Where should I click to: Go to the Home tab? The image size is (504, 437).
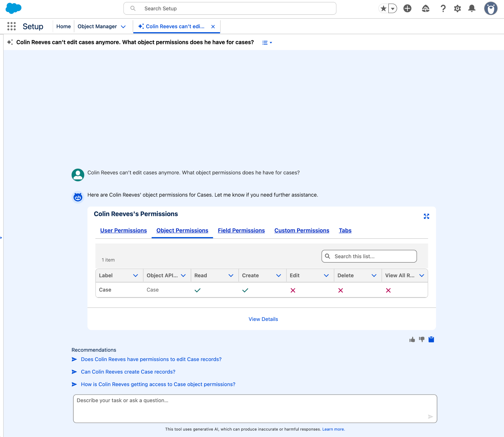[x=63, y=26]
